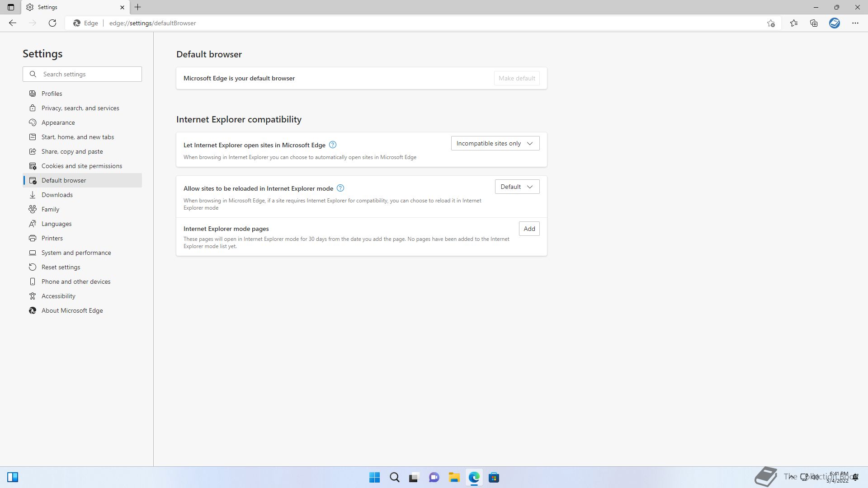This screenshot has width=868, height=488.
Task: Focus the Search settings field
Action: [82, 74]
